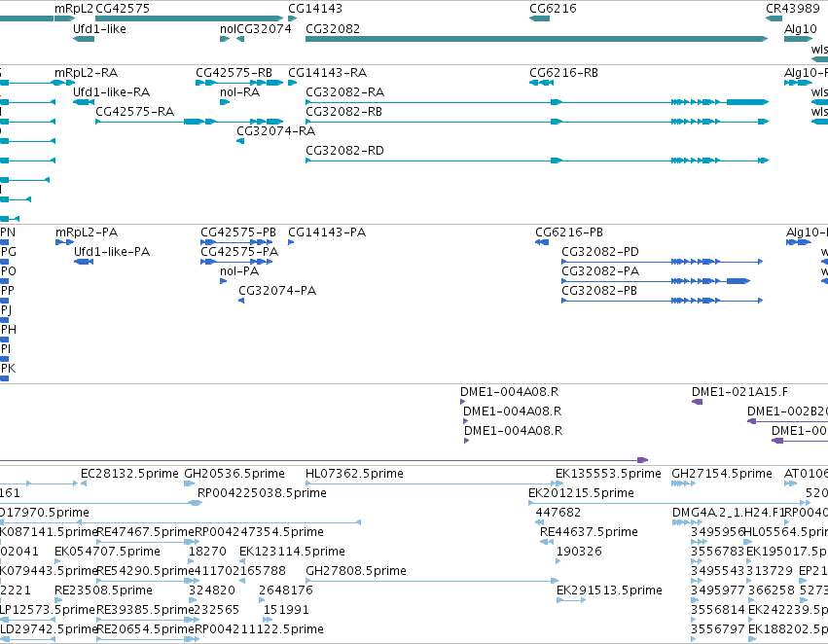Click the CG42575-PB protein label

click(238, 233)
